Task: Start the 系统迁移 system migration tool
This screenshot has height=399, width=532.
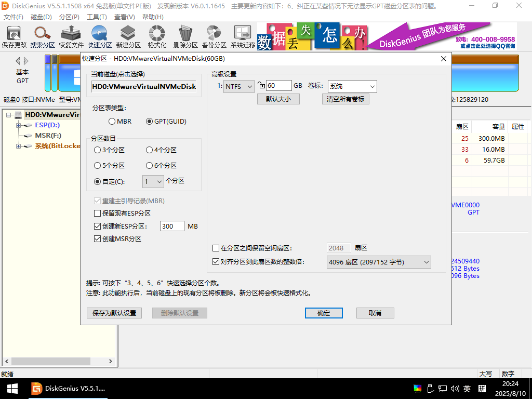Action: point(243,37)
